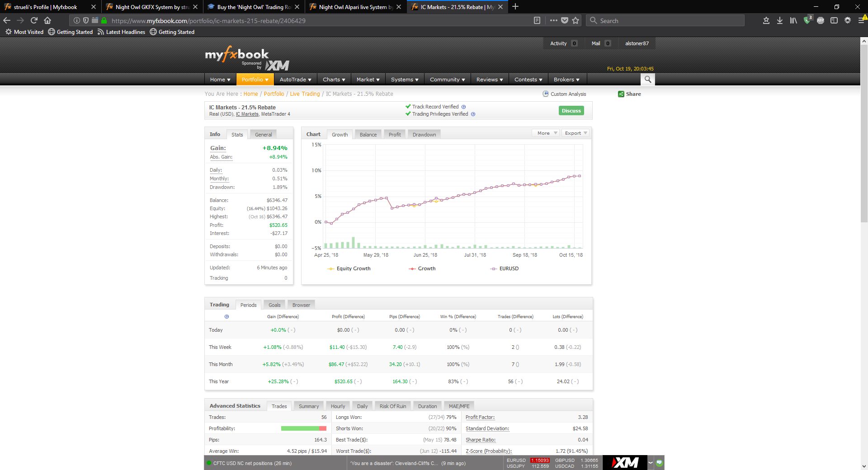Switch to the General tab in Info panel
Viewport: 868px width, 470px height.
(263, 135)
